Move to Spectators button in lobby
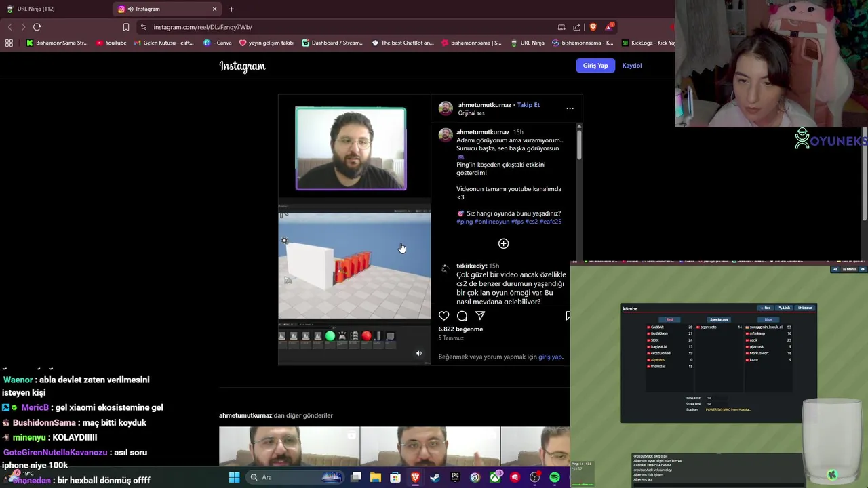The width and height of the screenshot is (868, 488). [718, 319]
